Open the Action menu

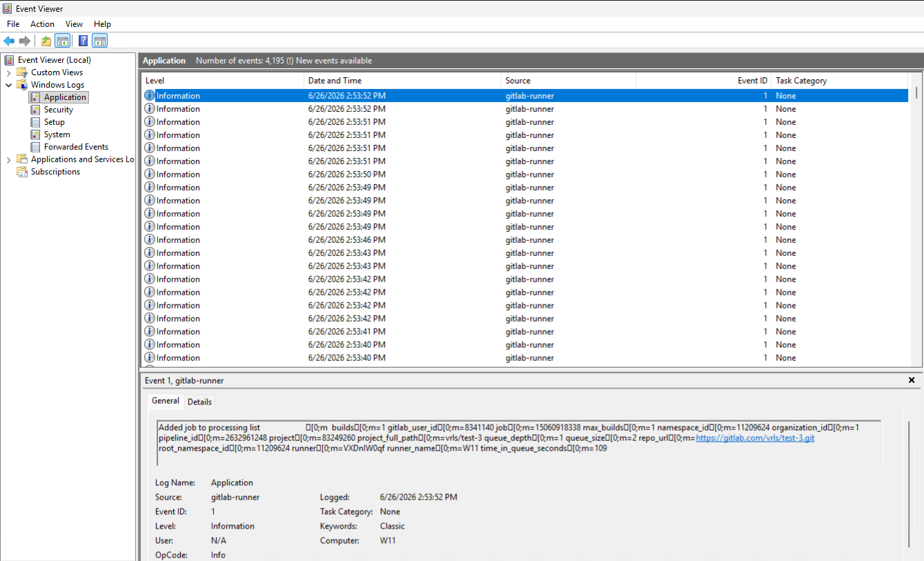[42, 24]
